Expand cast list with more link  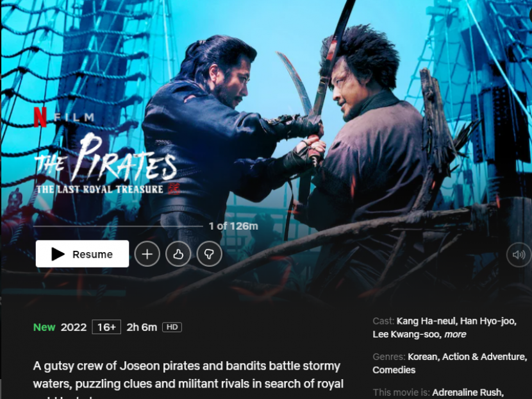pos(455,334)
